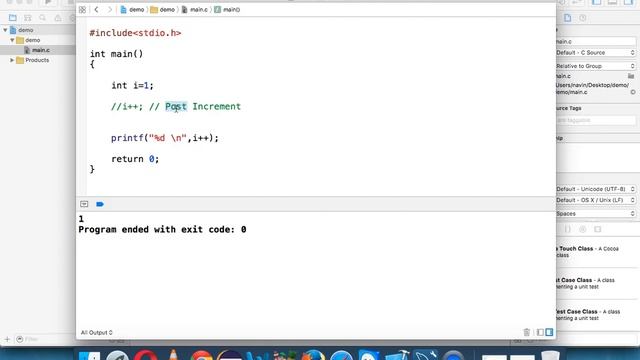Choose file location folder icon
The image size is (640, 360).
[631, 76]
